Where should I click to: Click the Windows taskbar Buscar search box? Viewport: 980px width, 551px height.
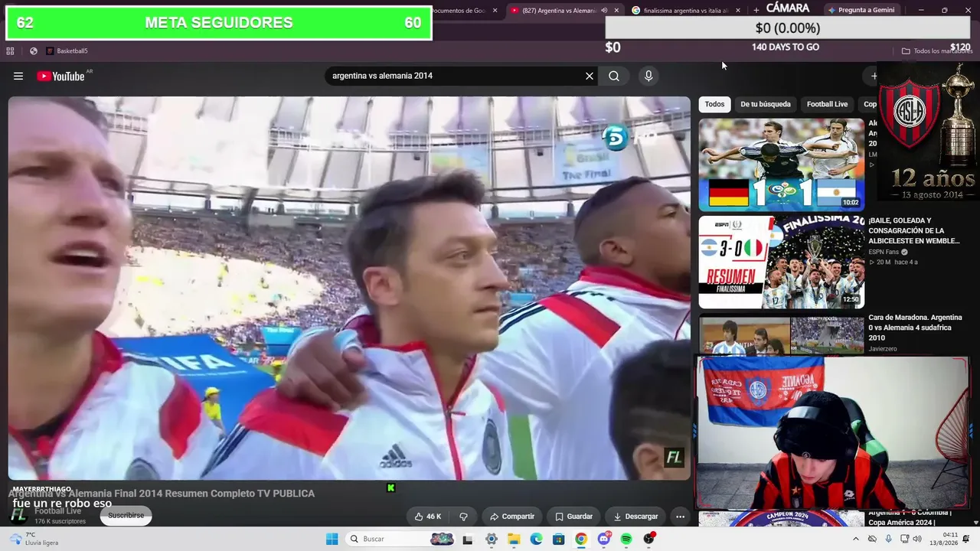[400, 539]
